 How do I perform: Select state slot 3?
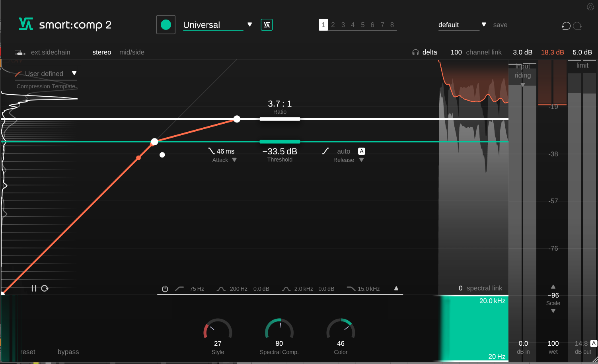343,25
